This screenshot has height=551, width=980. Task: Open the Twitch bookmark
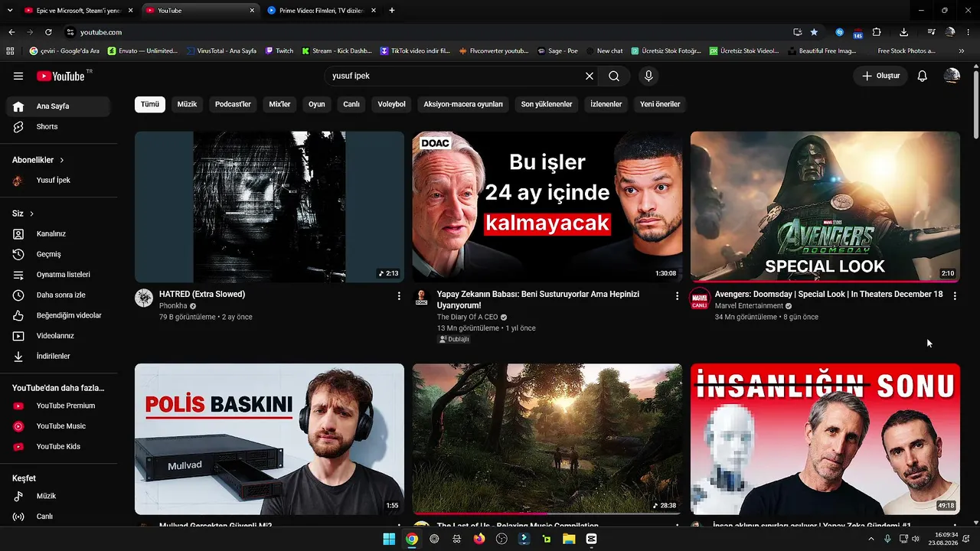click(279, 51)
